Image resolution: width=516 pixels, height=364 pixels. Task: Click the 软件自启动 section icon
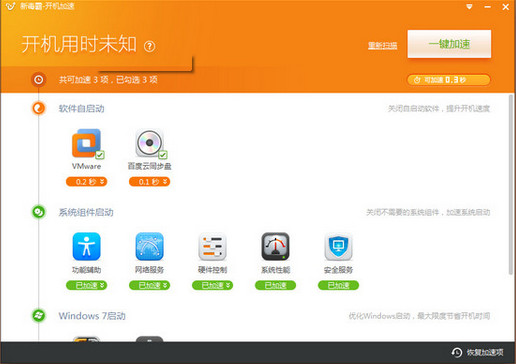[39, 108]
